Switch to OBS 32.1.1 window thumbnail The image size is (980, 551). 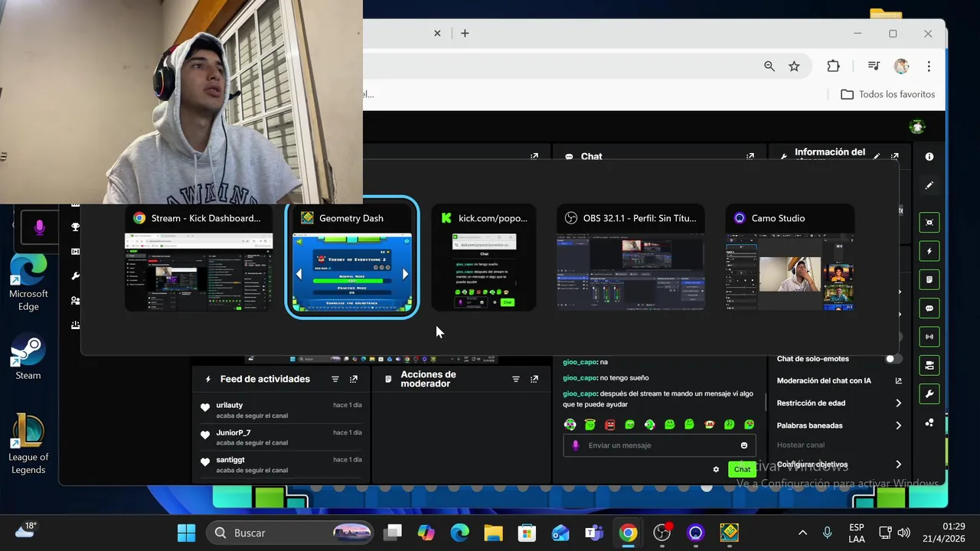(630, 258)
